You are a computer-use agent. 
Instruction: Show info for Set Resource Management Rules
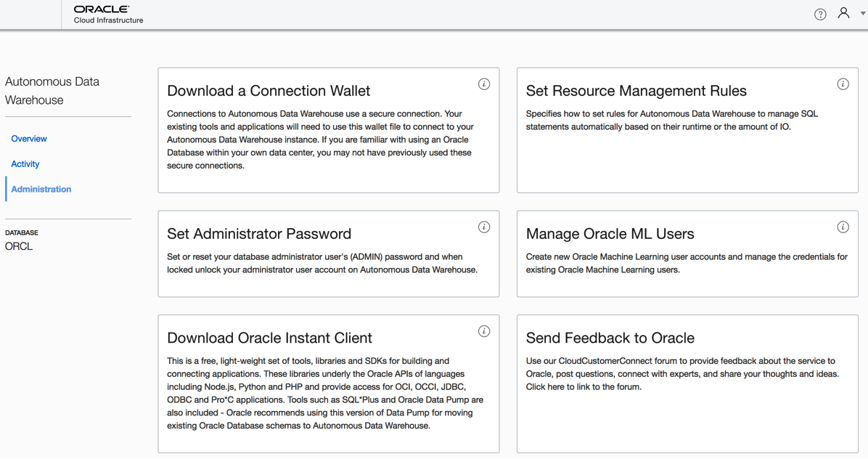point(843,84)
